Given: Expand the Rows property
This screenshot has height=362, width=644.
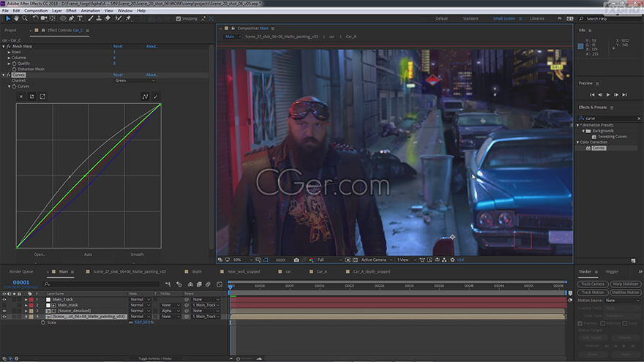Looking at the screenshot, I should (9, 52).
